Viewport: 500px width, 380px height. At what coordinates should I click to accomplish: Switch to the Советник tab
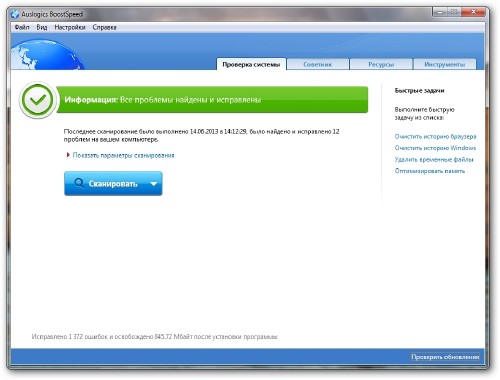coord(318,64)
